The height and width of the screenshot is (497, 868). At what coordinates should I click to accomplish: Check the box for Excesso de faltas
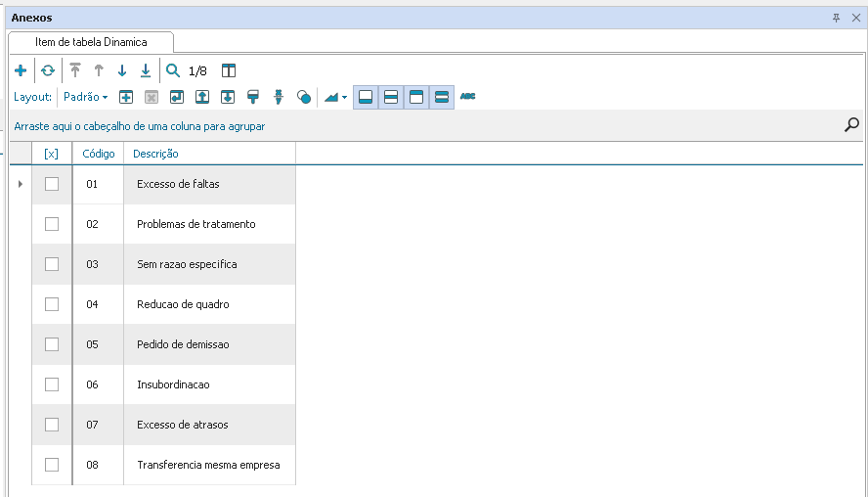pyautogui.click(x=52, y=184)
